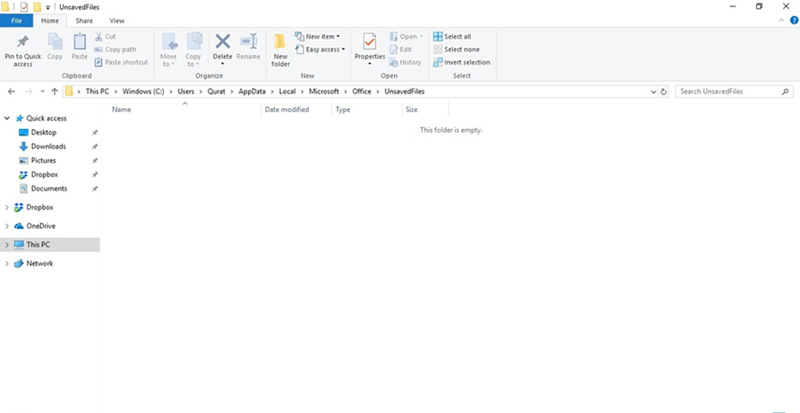Expand the This PC tree node

[8, 245]
